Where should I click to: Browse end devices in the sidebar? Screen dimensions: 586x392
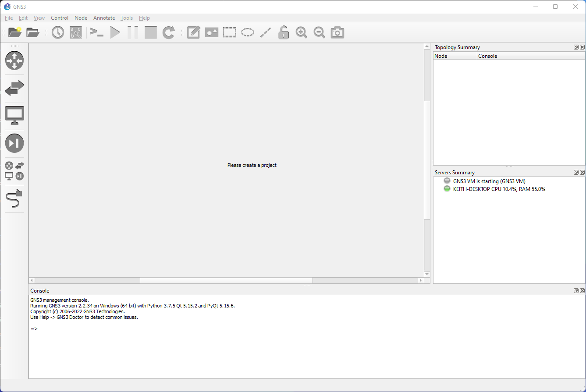(x=14, y=116)
